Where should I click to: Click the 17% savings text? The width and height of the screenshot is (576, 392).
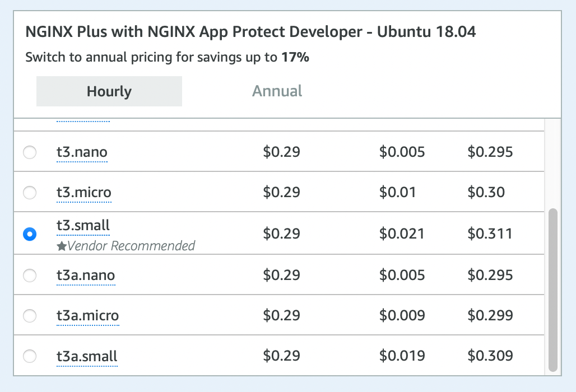(x=295, y=57)
